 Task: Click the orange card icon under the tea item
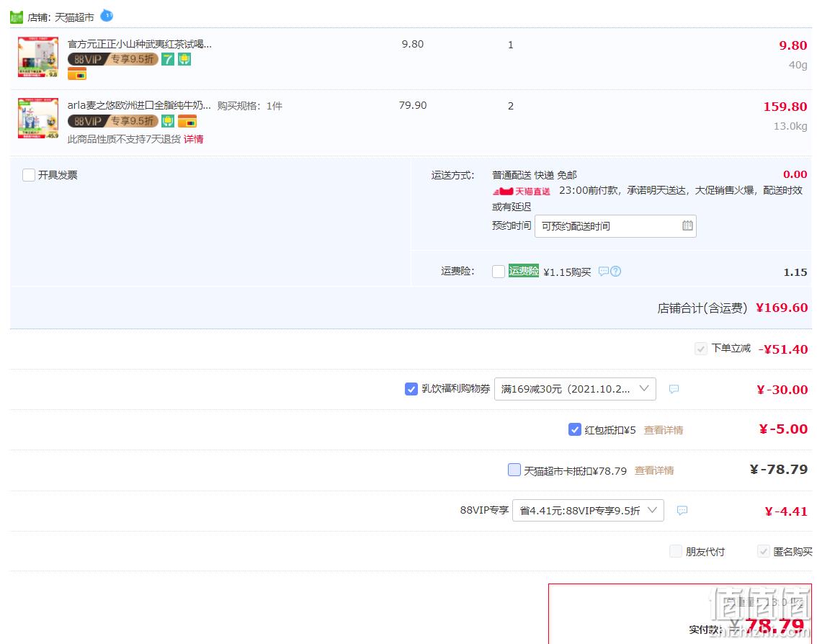[77, 74]
